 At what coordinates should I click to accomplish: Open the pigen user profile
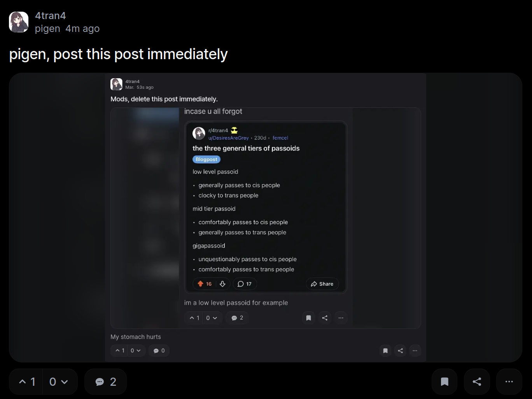(47, 29)
